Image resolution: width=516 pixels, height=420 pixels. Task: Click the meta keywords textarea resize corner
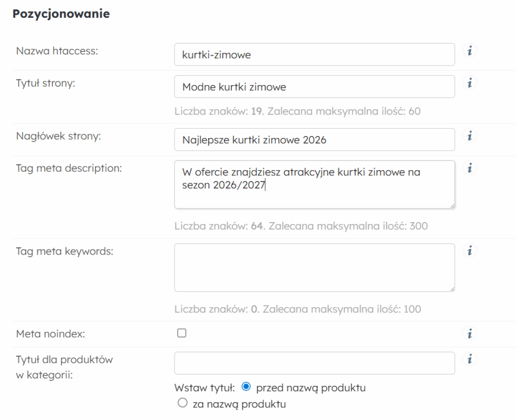click(452, 288)
